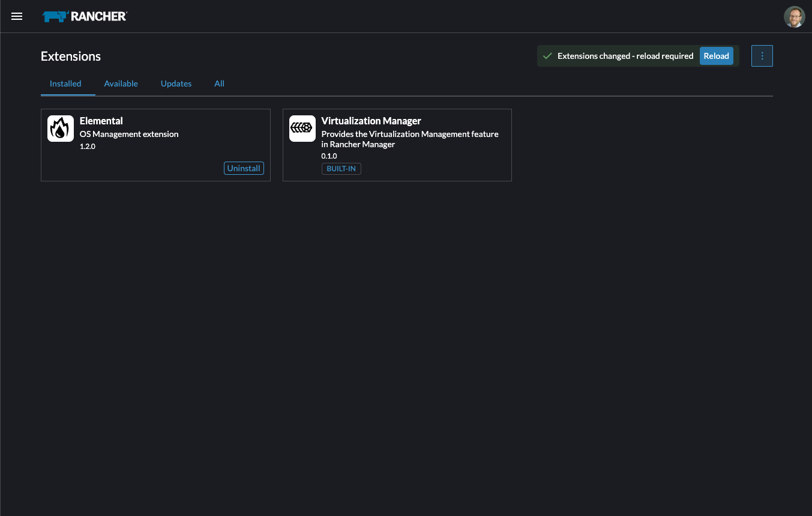812x516 pixels.
Task: Click the Rancher logo
Action: point(85,16)
